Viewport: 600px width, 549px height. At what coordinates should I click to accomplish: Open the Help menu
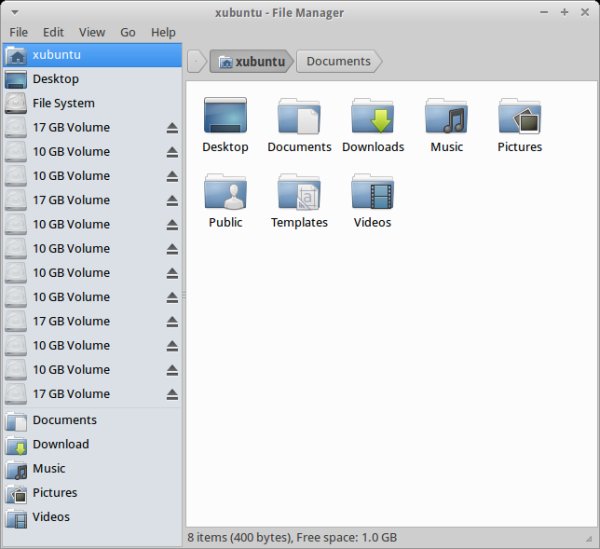163,32
